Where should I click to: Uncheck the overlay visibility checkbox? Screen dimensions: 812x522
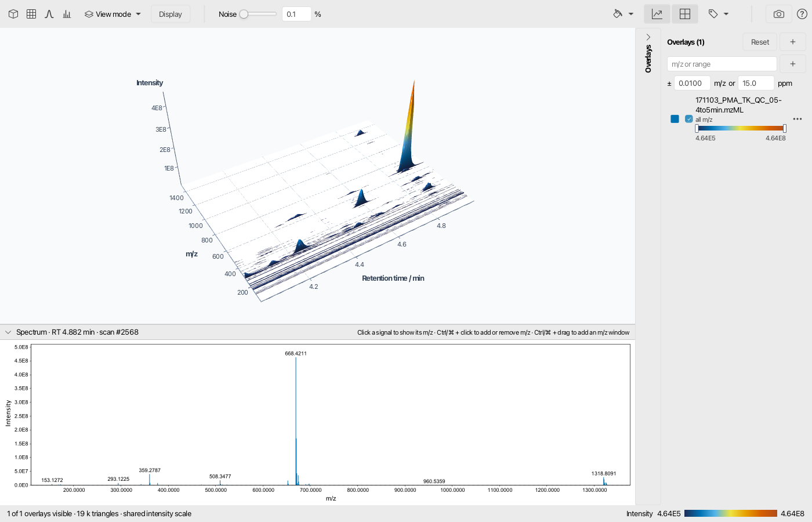[689, 119]
